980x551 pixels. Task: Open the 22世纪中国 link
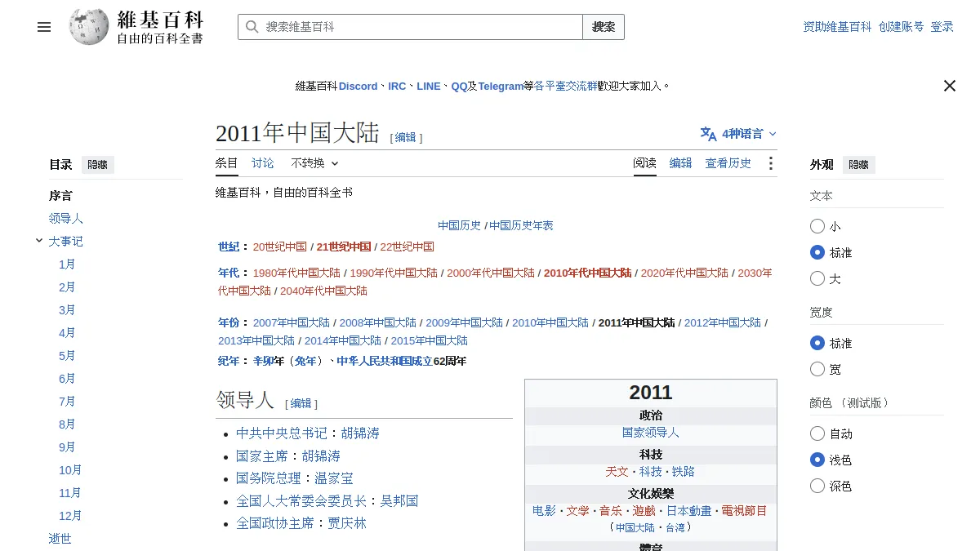408,247
